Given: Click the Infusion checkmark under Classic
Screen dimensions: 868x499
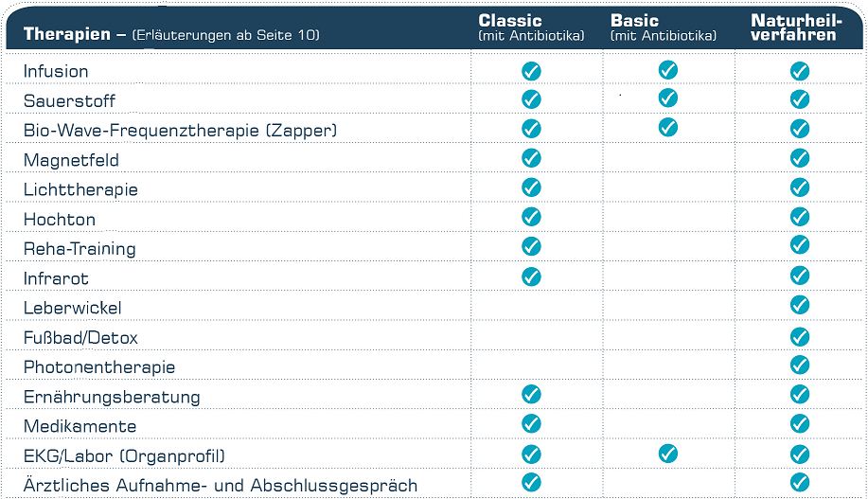Looking at the screenshot, I should point(531,71).
